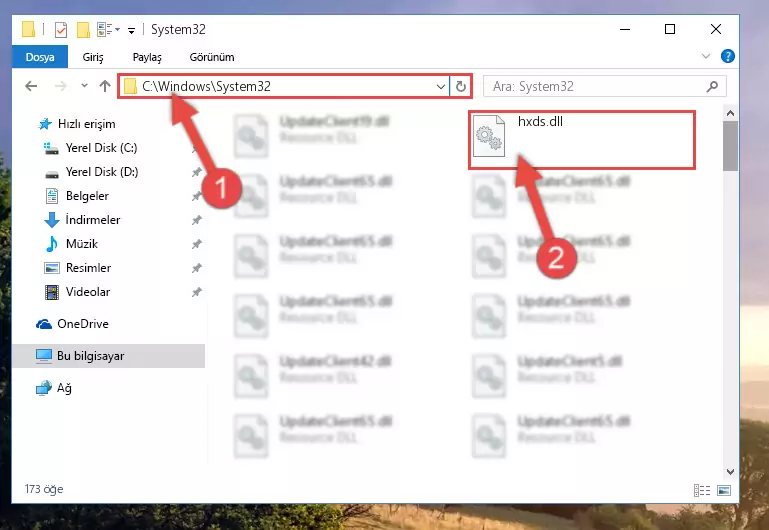The height and width of the screenshot is (530, 769).
Task: Switch to the Paylaş tab
Action: 147,57
